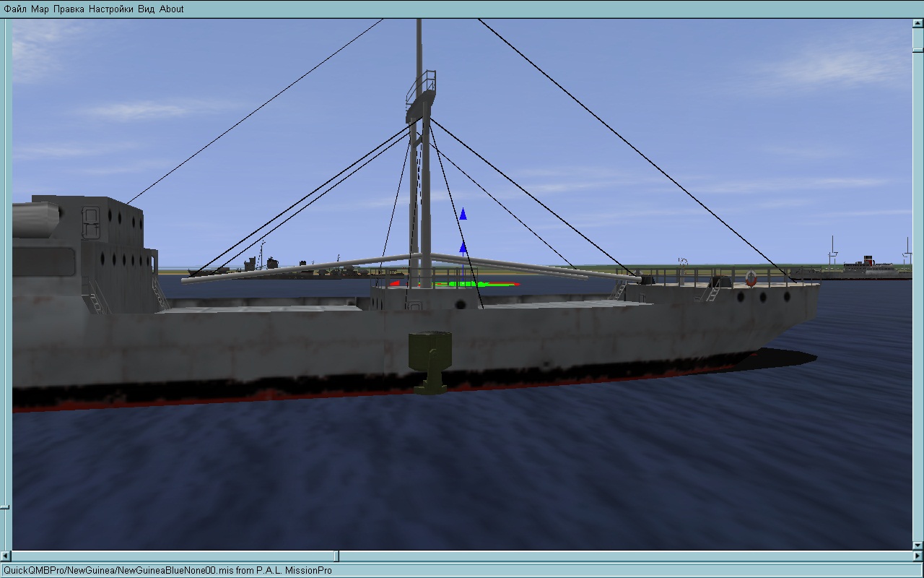Click the upper blue arrow marker
The height and width of the screenshot is (578, 924).
coord(463,215)
